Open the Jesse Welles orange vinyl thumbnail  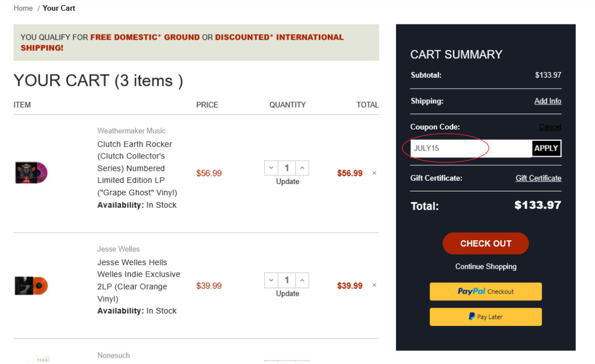tap(31, 286)
